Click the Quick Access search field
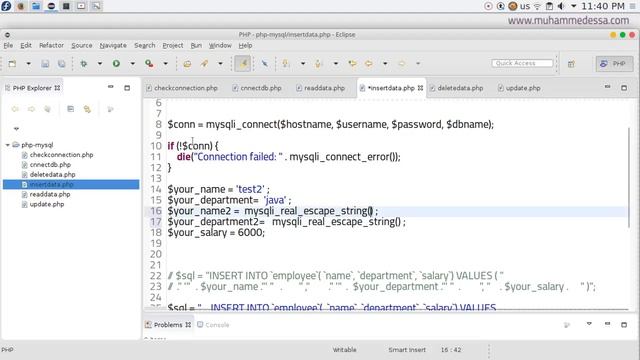The height and width of the screenshot is (360, 640). (x=522, y=63)
